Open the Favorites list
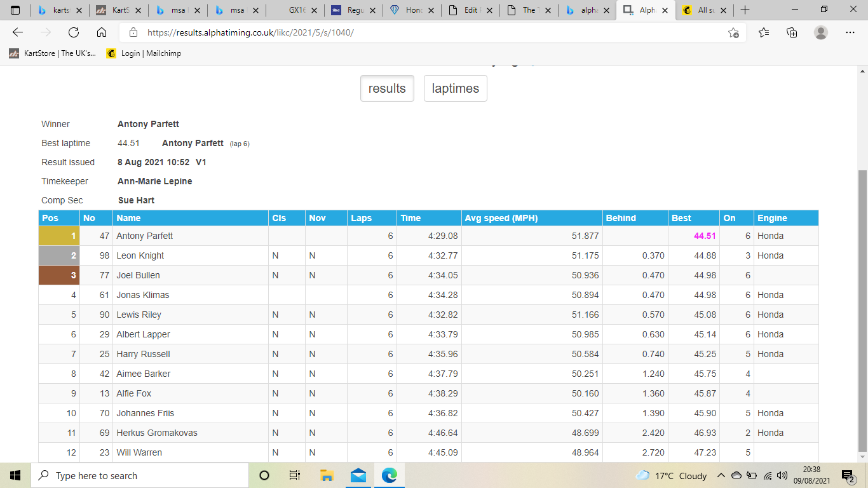The image size is (868, 488). click(x=764, y=32)
